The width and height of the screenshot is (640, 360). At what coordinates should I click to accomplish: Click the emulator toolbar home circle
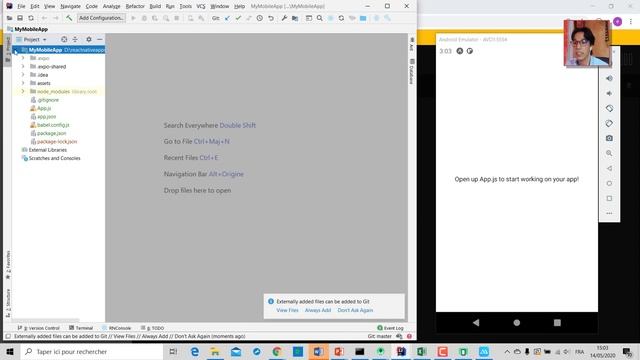tap(609, 183)
